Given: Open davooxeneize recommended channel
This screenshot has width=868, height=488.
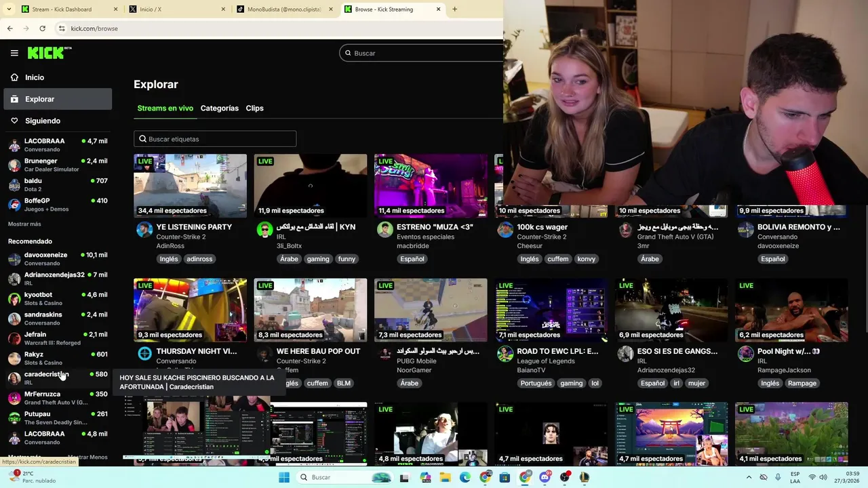Looking at the screenshot, I should (x=58, y=259).
